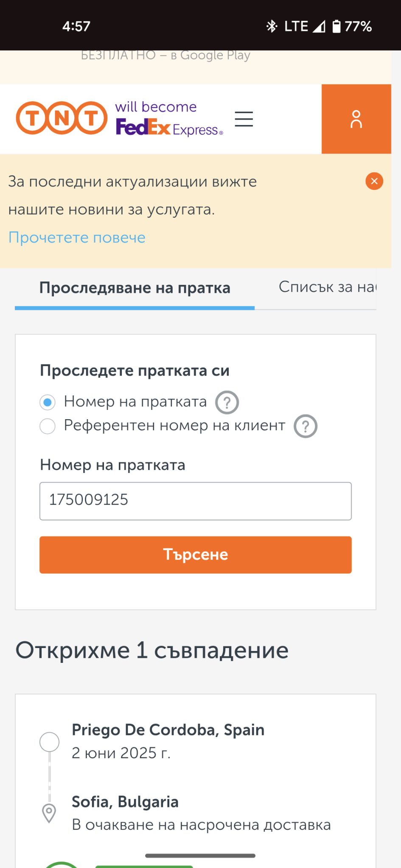The height and width of the screenshot is (868, 401).
Task: Tap the battery indicator in status bar
Action: click(336, 26)
